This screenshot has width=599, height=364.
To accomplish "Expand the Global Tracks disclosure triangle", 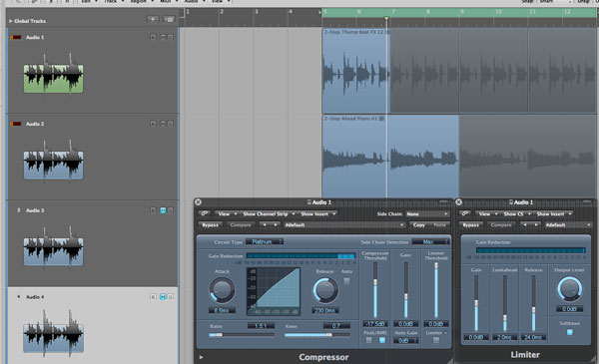I will (x=10, y=21).
